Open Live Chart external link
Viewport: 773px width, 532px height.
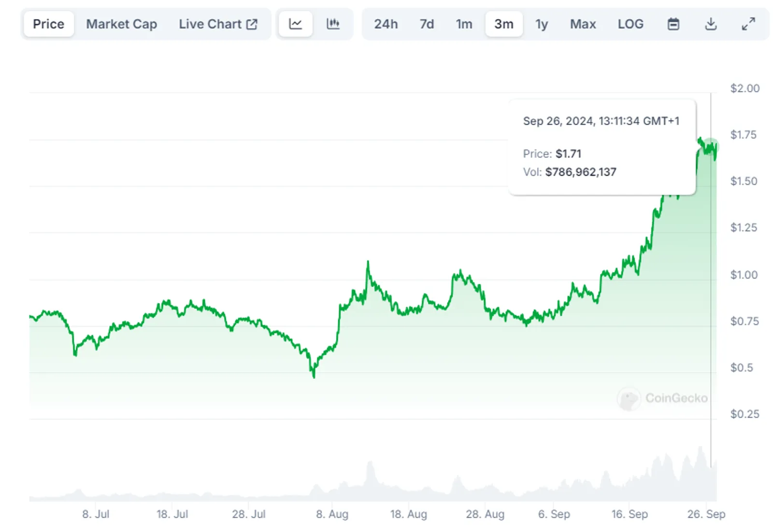218,24
